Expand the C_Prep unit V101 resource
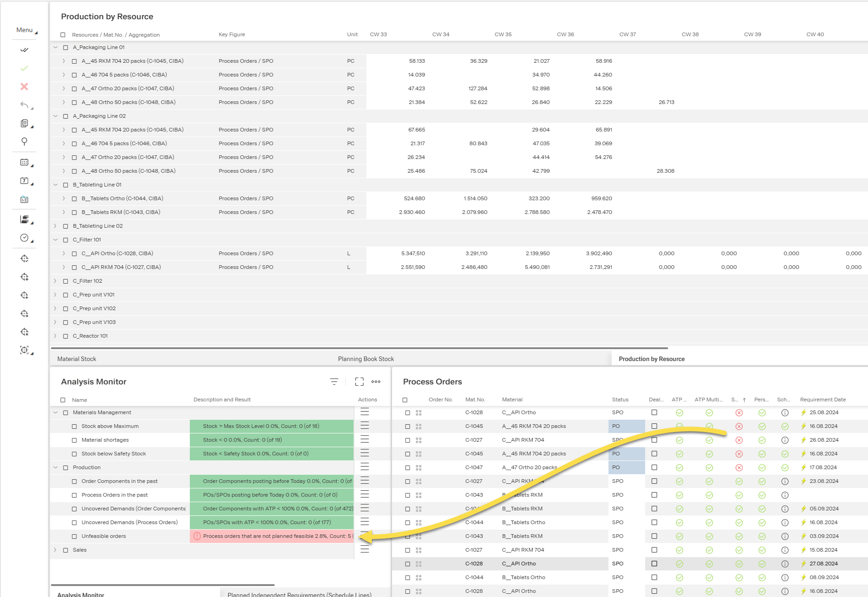Image resolution: width=868 pixels, height=597 pixels. [55, 295]
